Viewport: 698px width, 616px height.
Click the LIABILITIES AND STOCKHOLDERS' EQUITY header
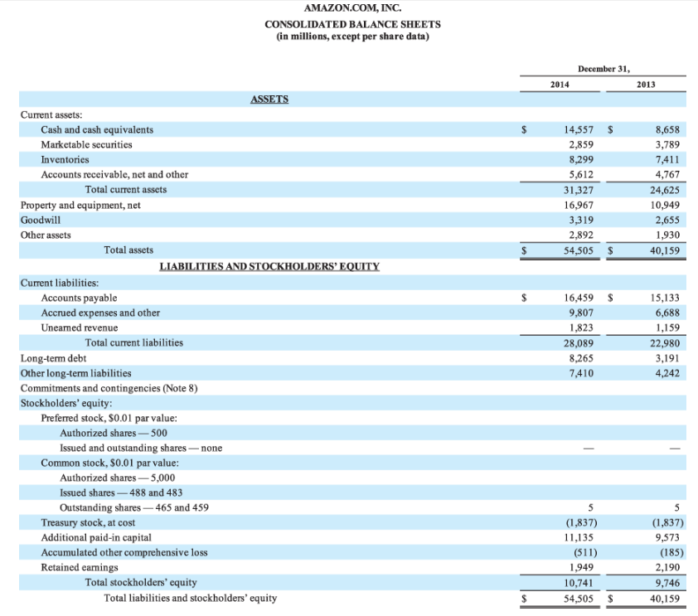tap(268, 266)
